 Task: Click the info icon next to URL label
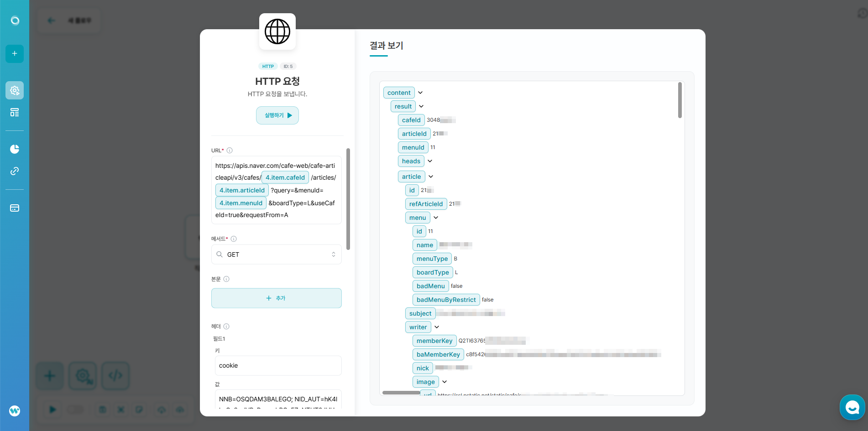230,151
